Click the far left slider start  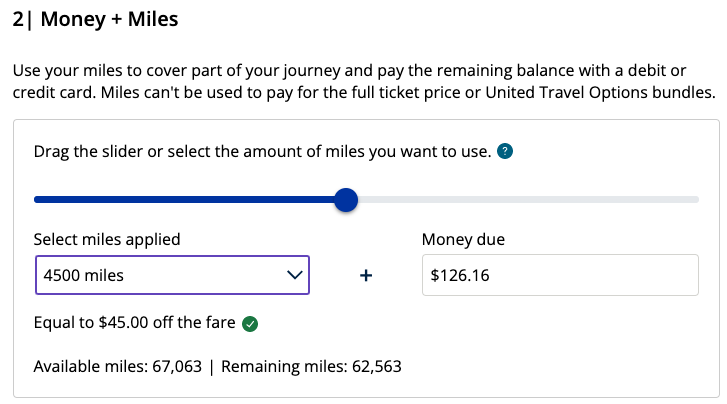(39, 200)
